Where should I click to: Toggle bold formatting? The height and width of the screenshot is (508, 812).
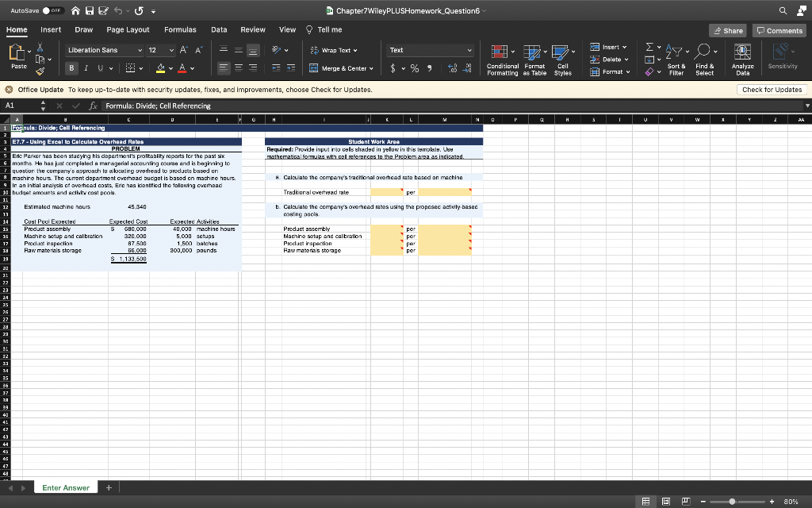(x=71, y=69)
